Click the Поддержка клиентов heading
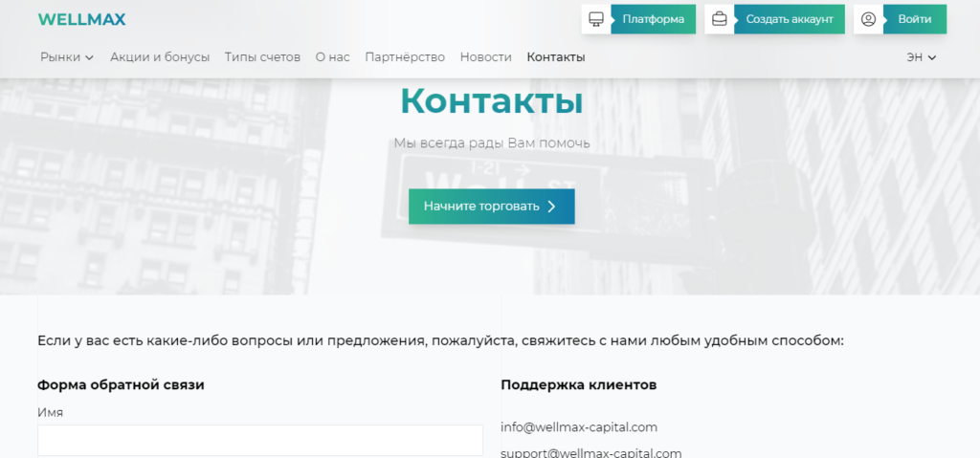 click(579, 385)
